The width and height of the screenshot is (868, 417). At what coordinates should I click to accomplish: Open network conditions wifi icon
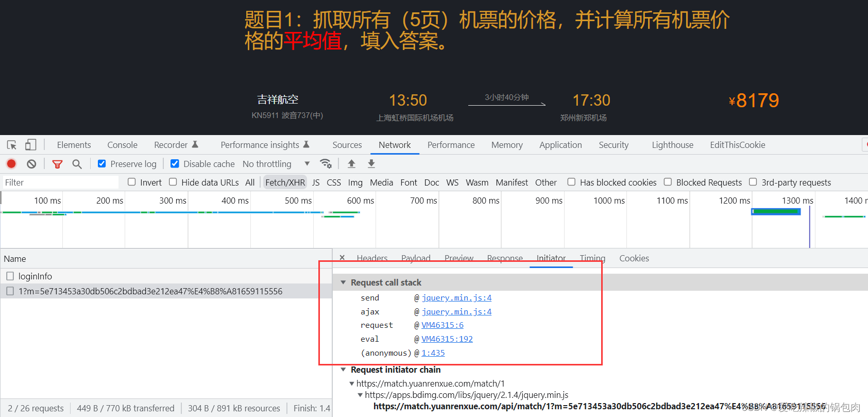coord(326,163)
